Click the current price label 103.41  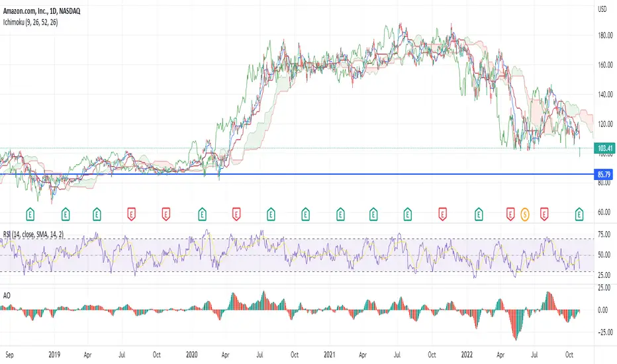click(605, 148)
